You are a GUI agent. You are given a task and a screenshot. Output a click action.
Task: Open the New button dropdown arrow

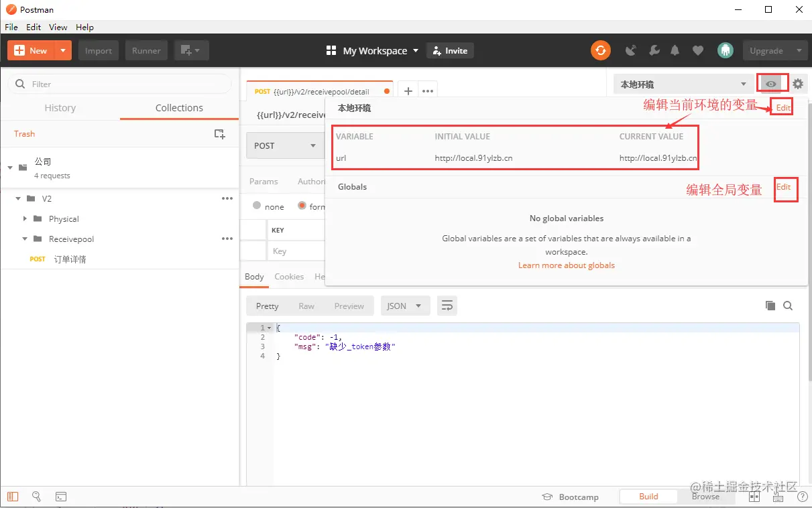click(62, 50)
